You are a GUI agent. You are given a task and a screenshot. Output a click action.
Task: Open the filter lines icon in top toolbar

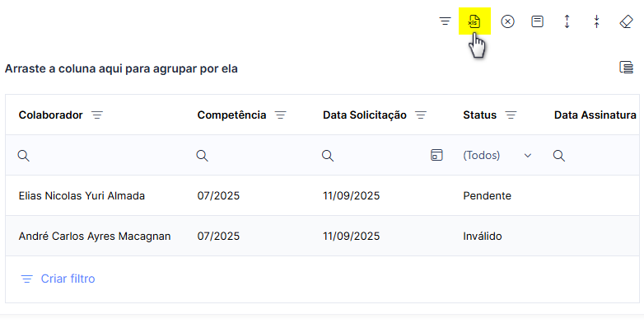coord(445,21)
